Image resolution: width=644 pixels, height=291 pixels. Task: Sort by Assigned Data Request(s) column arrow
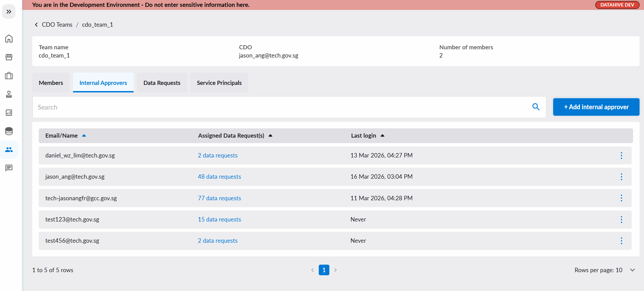pyautogui.click(x=270, y=136)
